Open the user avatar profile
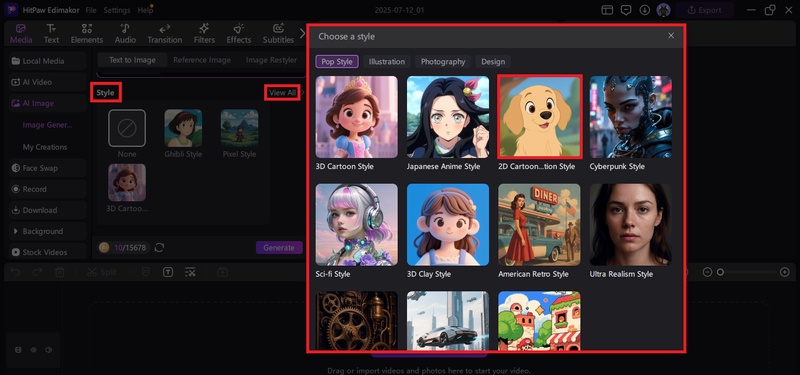The width and height of the screenshot is (800, 375). coord(663,10)
